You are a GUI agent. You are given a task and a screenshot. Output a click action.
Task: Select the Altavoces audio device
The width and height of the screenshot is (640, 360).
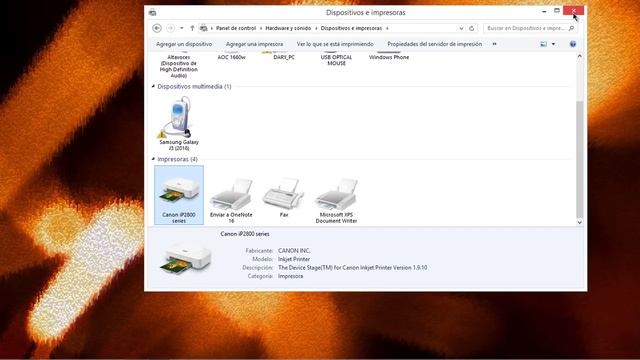pos(179,66)
